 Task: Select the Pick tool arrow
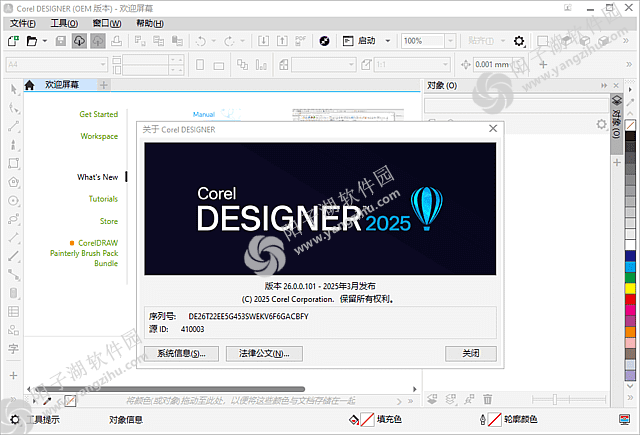13,89
